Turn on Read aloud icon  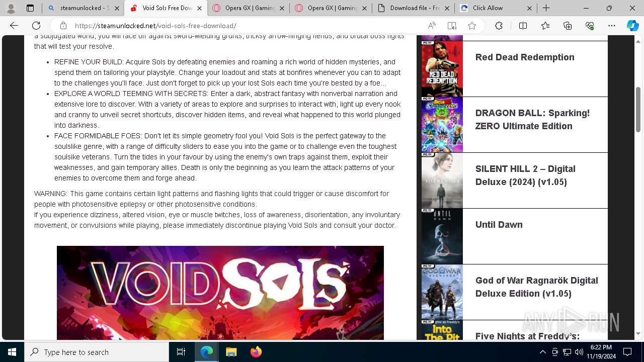(432, 26)
